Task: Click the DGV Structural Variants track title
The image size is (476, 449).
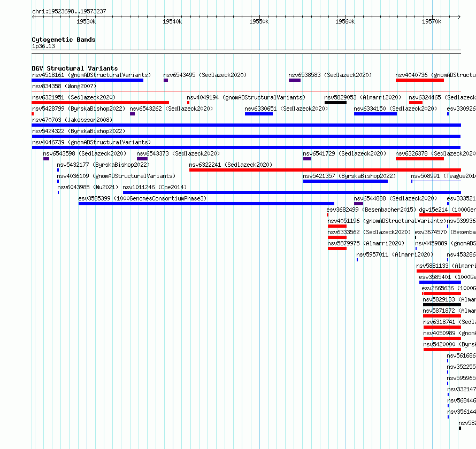Action: click(75, 68)
